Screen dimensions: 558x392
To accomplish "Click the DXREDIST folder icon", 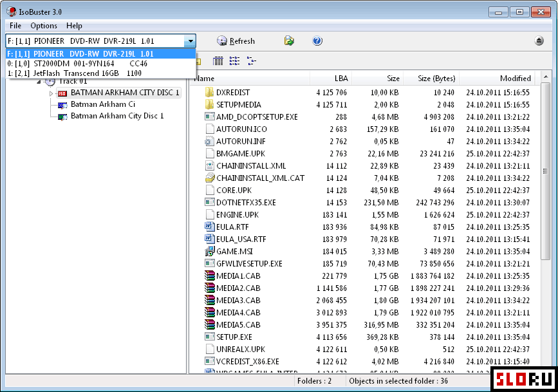I will pos(210,92).
